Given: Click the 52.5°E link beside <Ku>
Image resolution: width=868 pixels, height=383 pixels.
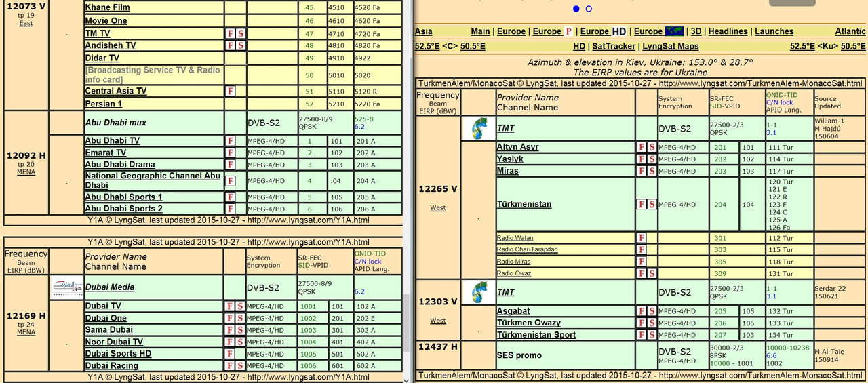Looking at the screenshot, I should pos(804,46).
